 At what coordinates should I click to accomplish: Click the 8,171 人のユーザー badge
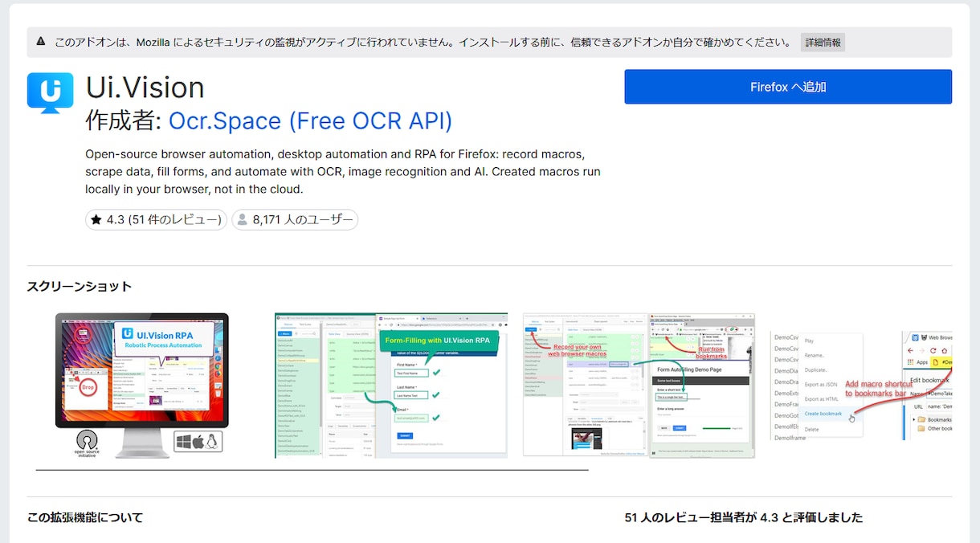[x=295, y=219]
